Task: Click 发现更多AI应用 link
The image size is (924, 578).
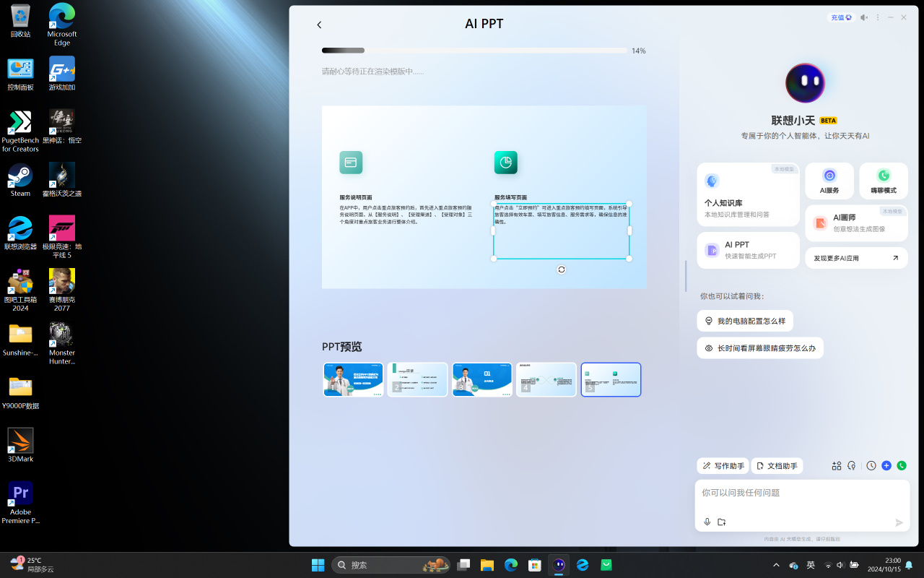Action: point(856,258)
